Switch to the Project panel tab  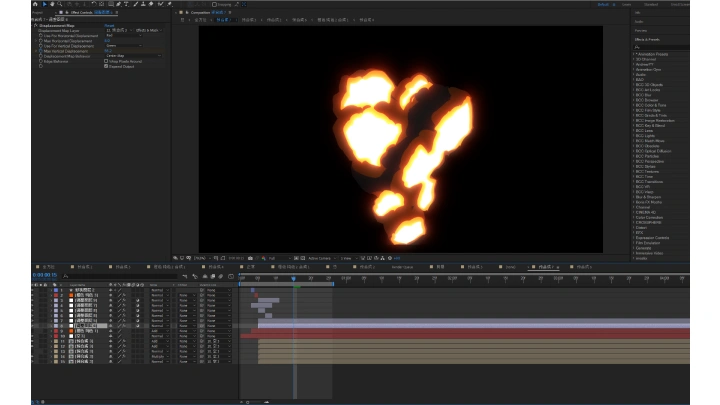(x=38, y=13)
